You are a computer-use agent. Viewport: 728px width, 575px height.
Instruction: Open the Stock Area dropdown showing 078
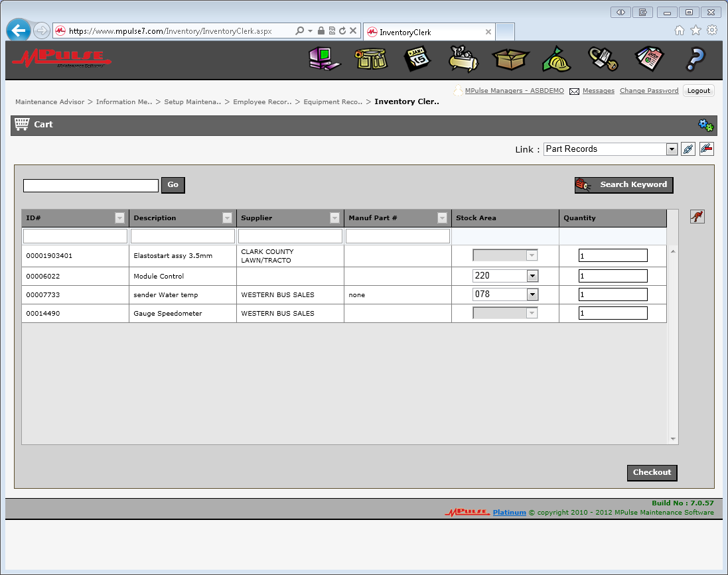[532, 294]
